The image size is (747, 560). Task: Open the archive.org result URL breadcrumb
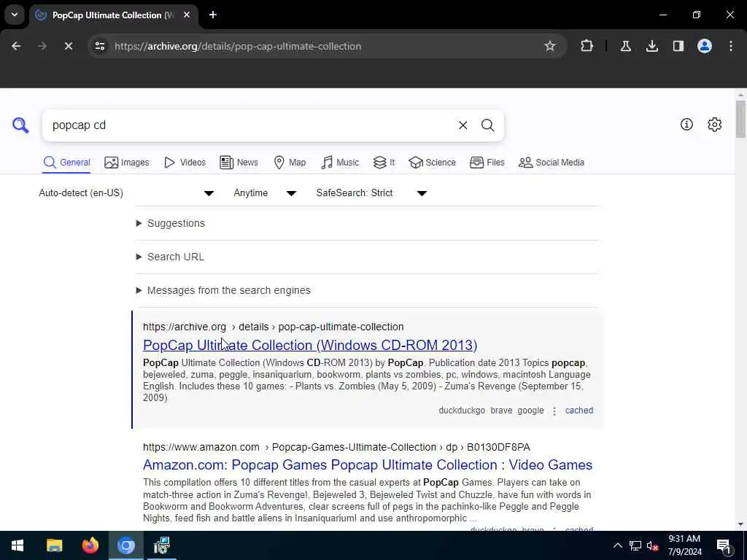click(273, 327)
